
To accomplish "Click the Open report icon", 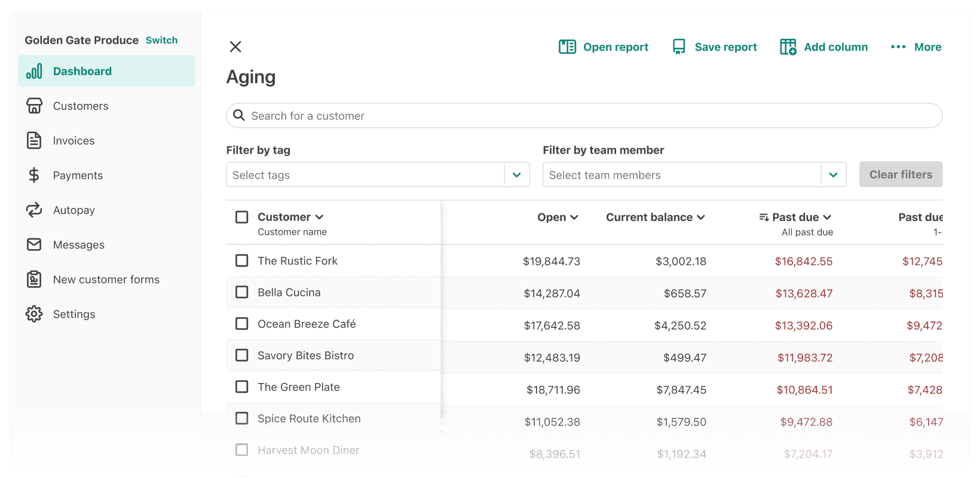I will point(567,47).
